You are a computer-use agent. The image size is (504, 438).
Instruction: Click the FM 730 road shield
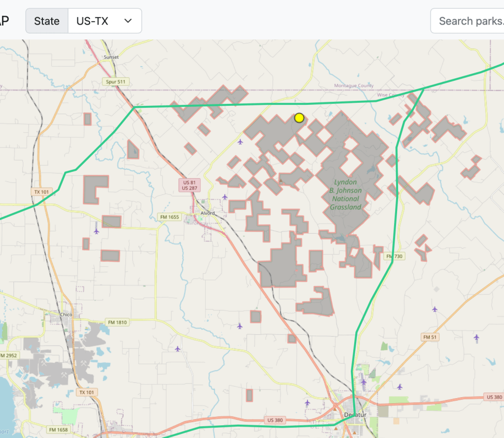tap(395, 256)
